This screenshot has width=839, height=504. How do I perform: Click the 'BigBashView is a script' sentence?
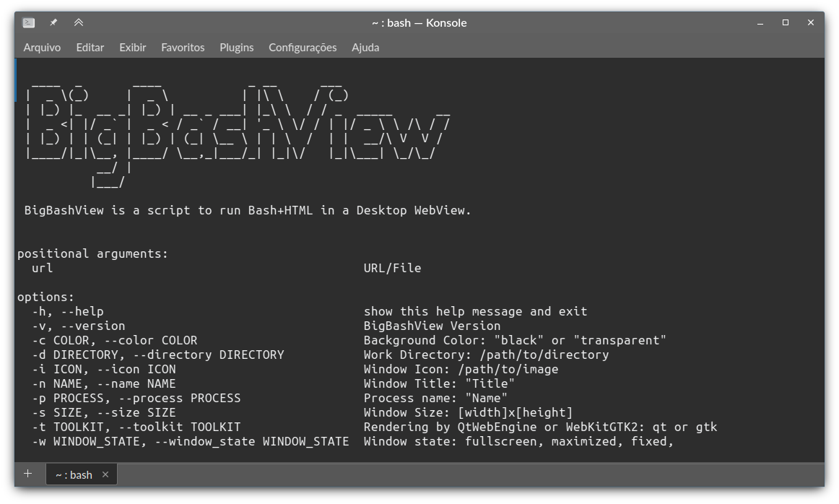[248, 210]
